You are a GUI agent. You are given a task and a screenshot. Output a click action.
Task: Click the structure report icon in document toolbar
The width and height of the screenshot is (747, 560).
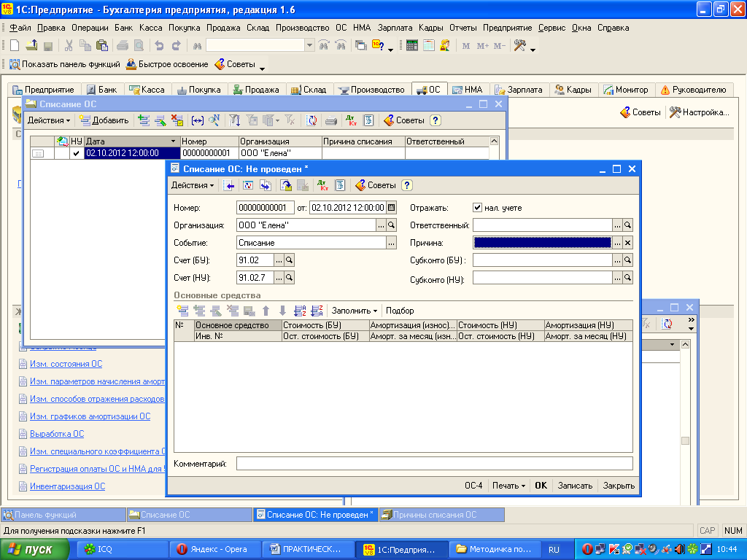click(x=340, y=185)
